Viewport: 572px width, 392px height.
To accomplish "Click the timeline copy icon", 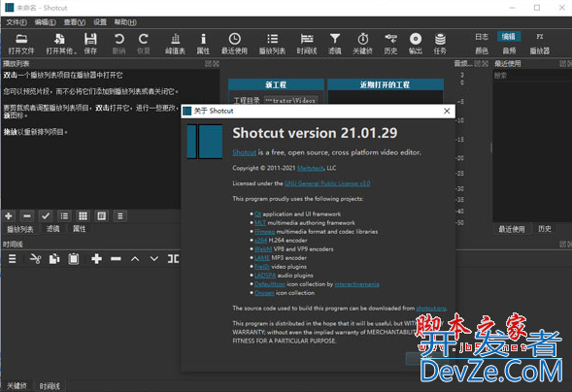I will pos(54,259).
